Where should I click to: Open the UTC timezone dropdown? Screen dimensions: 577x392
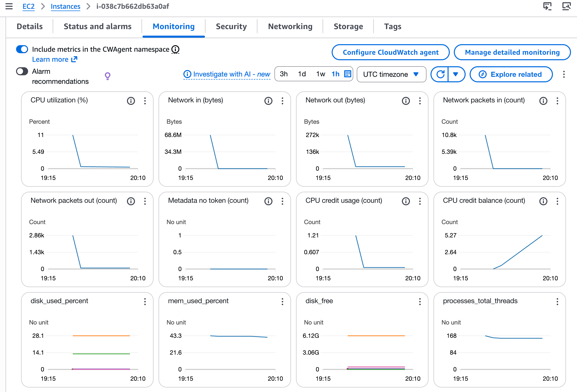point(391,74)
